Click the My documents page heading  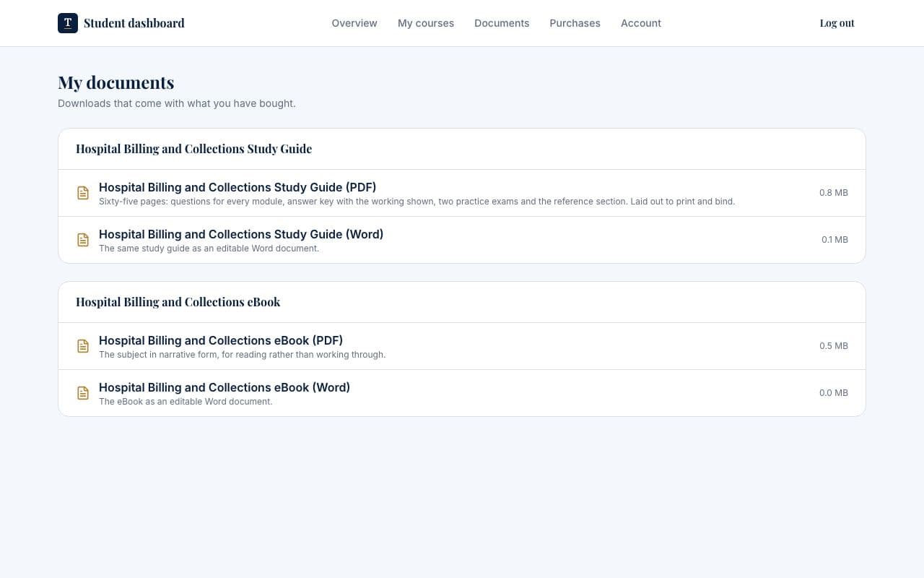pyautogui.click(x=116, y=82)
